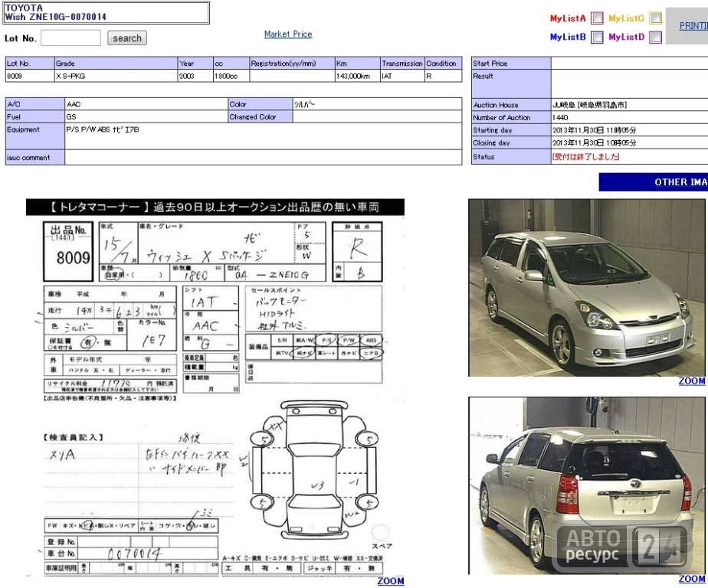Open ZOOM link under rear car photo
The width and height of the screenshot is (708, 588).
pyautogui.click(x=692, y=579)
